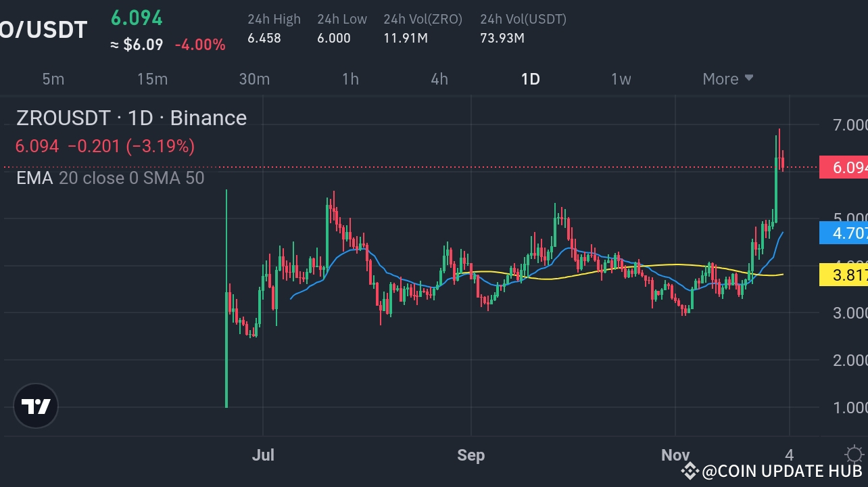The height and width of the screenshot is (487, 868).
Task: Open the More timeframes arrow icon
Action: coord(749,78)
